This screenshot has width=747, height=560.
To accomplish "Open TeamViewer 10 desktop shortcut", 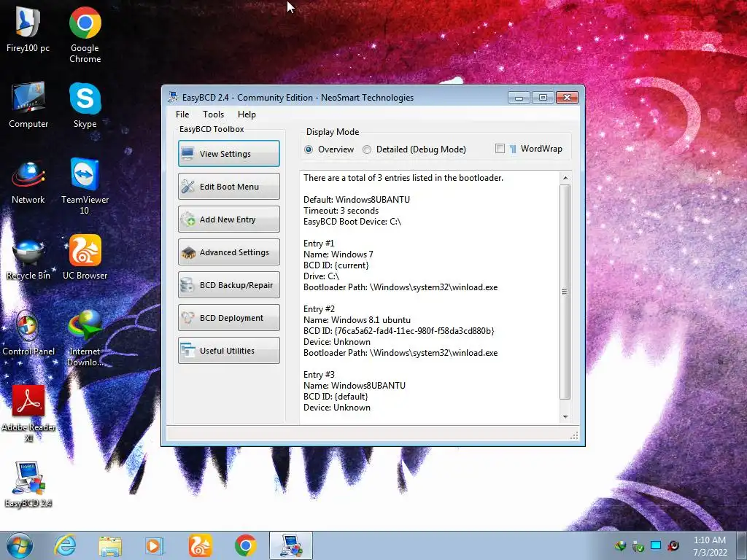I will pos(85,186).
